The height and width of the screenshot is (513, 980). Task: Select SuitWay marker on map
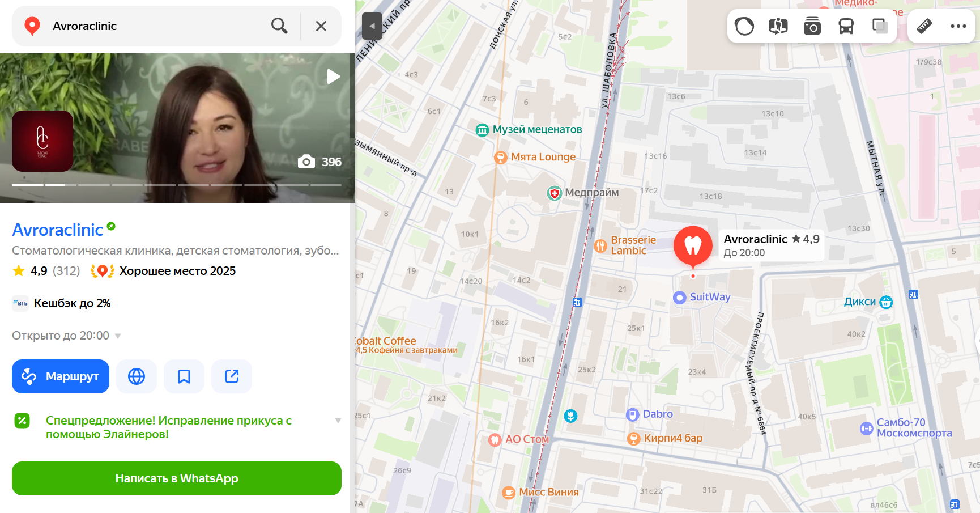[x=702, y=297]
